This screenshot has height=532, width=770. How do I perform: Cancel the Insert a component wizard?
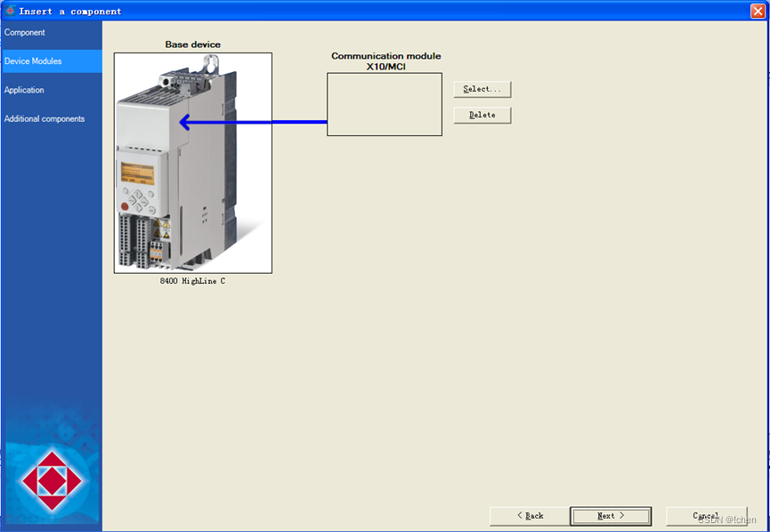(706, 516)
